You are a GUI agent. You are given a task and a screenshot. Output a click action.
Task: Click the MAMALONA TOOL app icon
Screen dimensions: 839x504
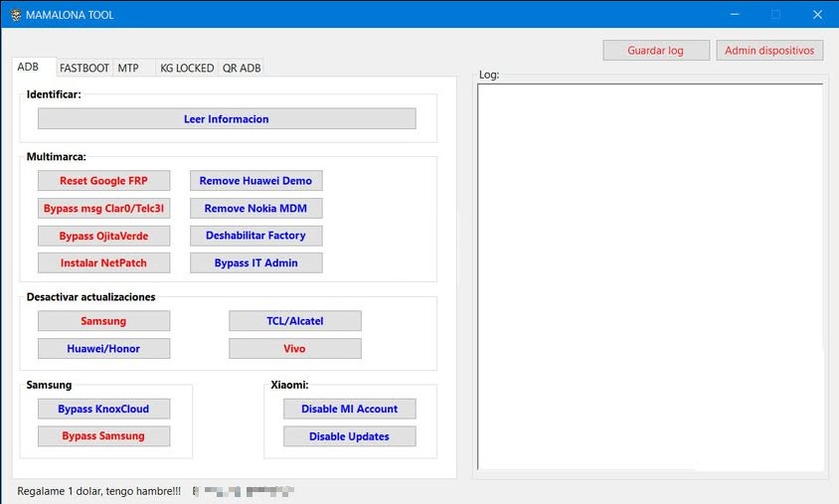16,15
